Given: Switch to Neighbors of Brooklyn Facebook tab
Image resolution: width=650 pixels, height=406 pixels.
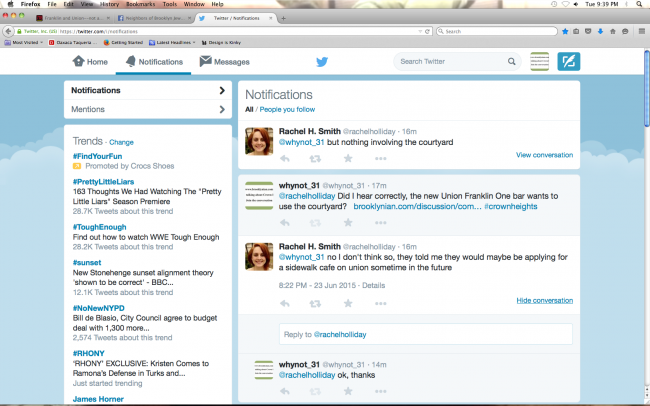Looking at the screenshot, I should tap(155, 18).
